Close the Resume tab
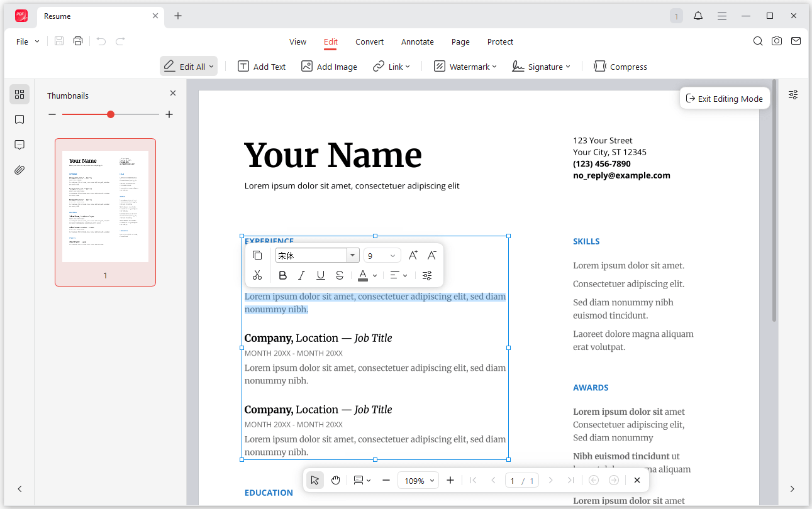812x509 pixels. [155, 16]
